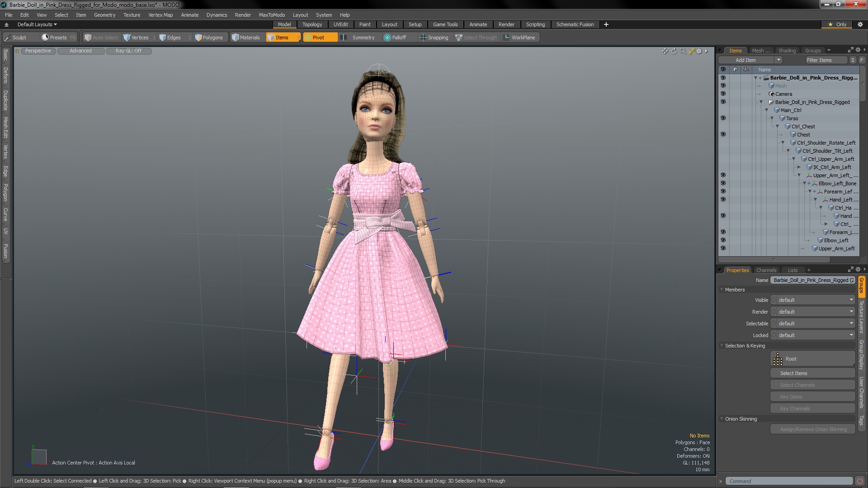Screen dimensions: 868x488
Task: Open the Shading tab in the right panel
Action: click(x=787, y=51)
